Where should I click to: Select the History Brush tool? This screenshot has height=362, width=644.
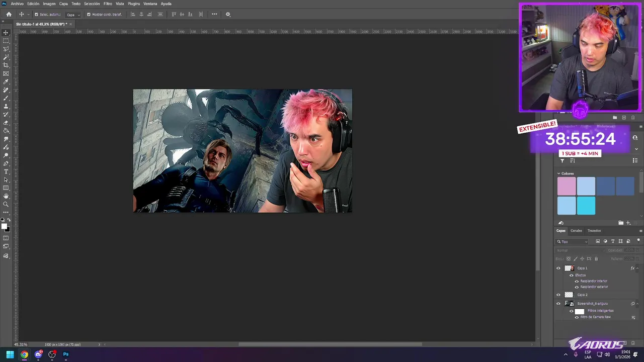(6, 114)
